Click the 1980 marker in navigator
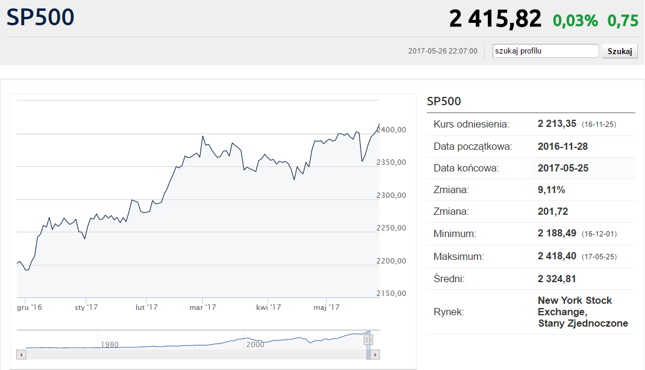 [110, 344]
